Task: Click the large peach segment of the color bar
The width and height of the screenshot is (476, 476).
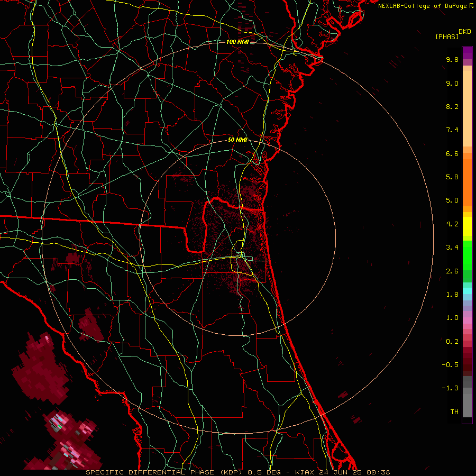Action: (467, 108)
